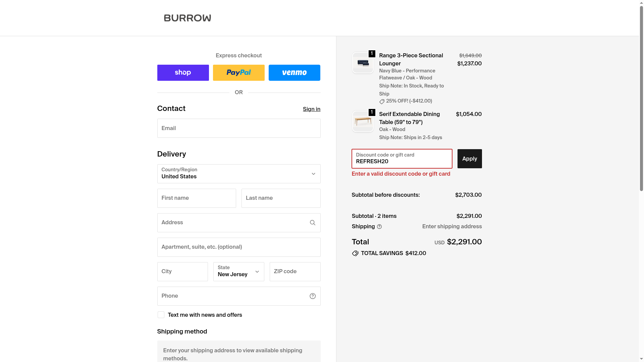
Task: Click the Range Sectional Lounger thumbnail
Action: 363,63
